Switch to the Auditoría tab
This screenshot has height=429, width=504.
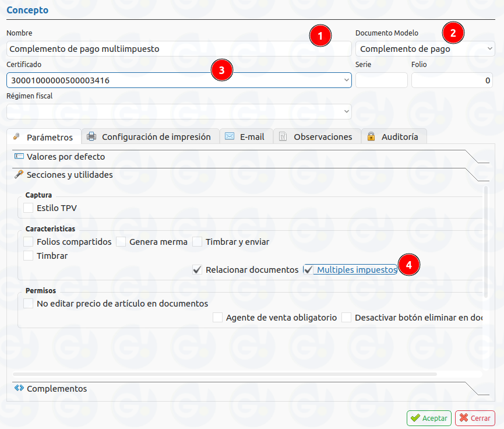[394, 136]
